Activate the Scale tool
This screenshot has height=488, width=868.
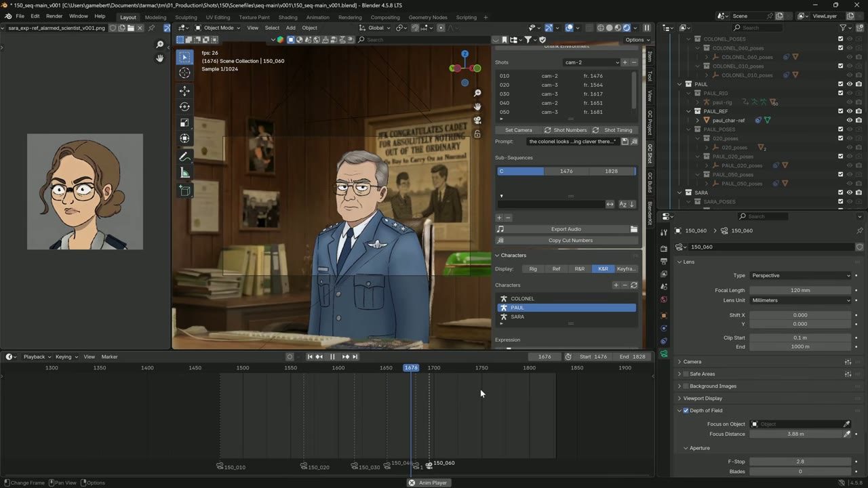pos(184,123)
